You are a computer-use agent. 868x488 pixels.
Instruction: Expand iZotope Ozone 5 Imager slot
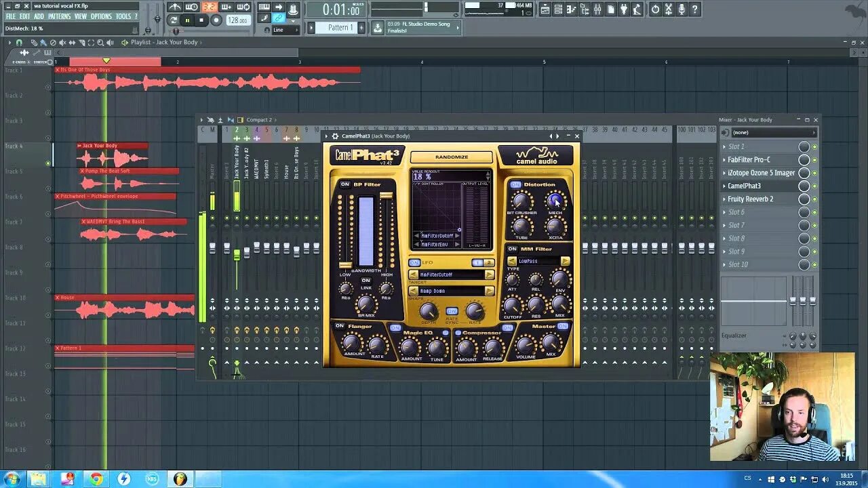click(x=724, y=173)
